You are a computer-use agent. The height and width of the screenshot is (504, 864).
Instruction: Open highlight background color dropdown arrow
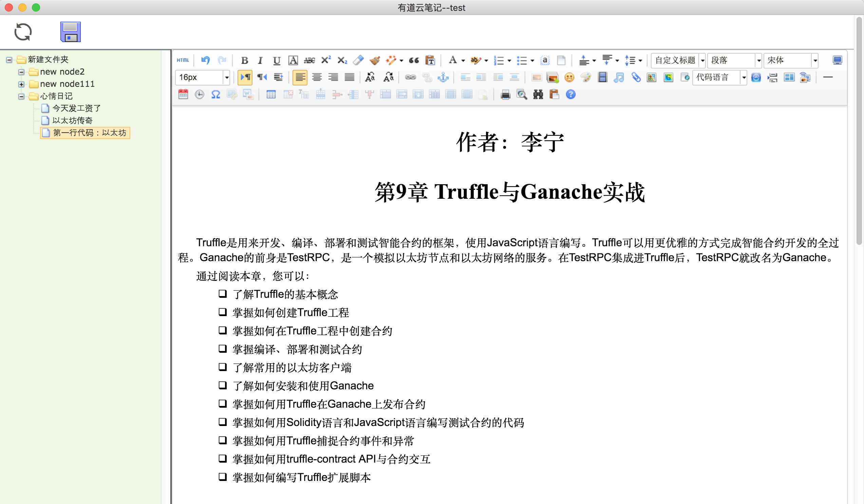486,61
